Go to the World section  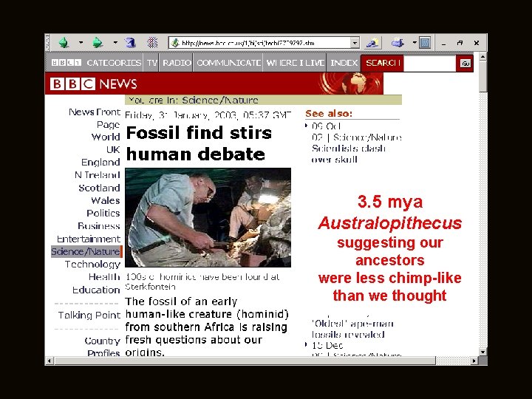coord(106,137)
